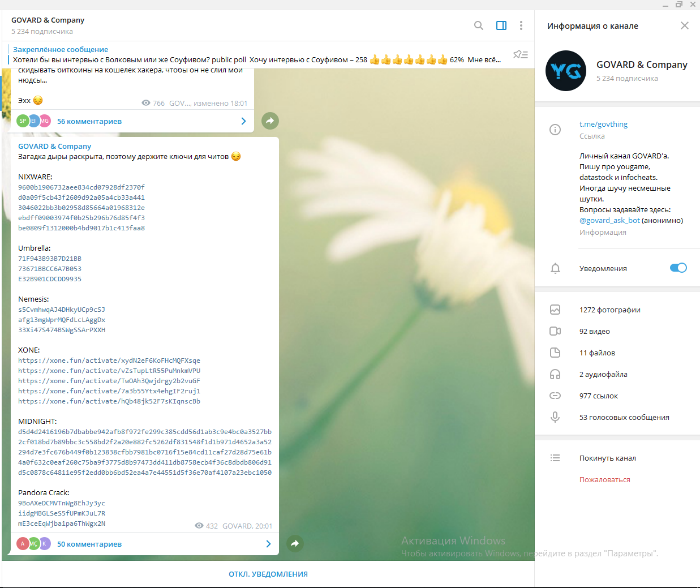
Task: Click 'ОТКЛ. УВЕДОМЛЕНИЯ' at the bottom
Action: point(268,574)
